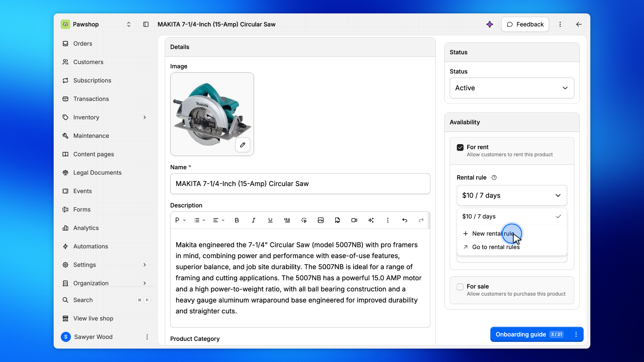Open the header three-dot options menu

coord(560,24)
